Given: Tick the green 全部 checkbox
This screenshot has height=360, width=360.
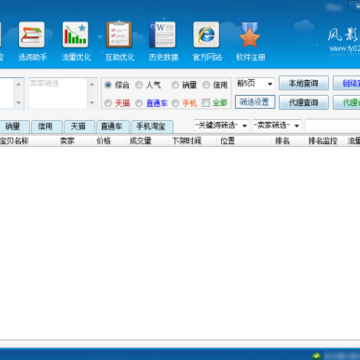Looking at the screenshot, I should pyautogui.click(x=206, y=103).
